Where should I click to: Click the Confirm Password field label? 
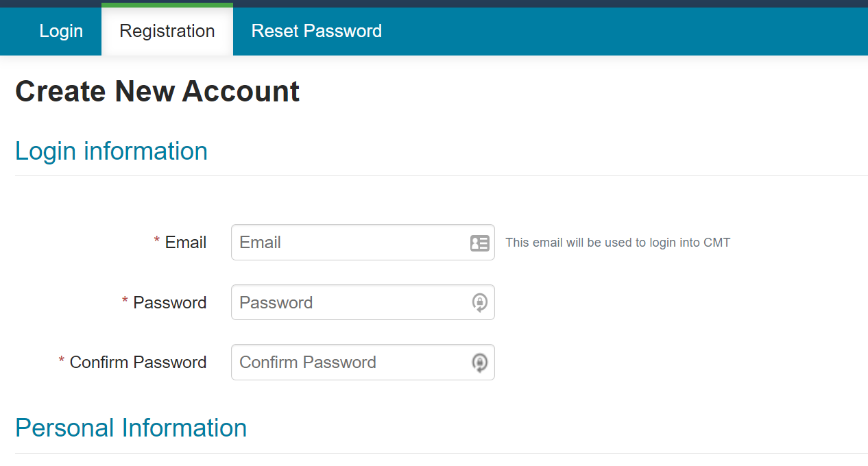[138, 363]
